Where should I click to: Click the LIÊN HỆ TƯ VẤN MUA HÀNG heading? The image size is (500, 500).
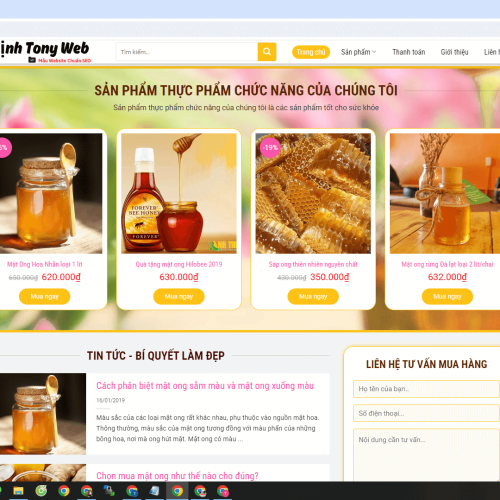point(426,364)
